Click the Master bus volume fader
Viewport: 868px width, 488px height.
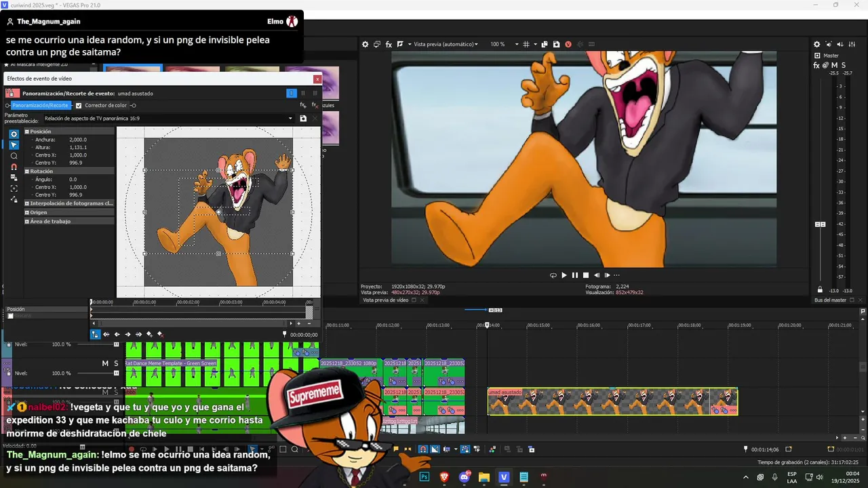(x=820, y=224)
